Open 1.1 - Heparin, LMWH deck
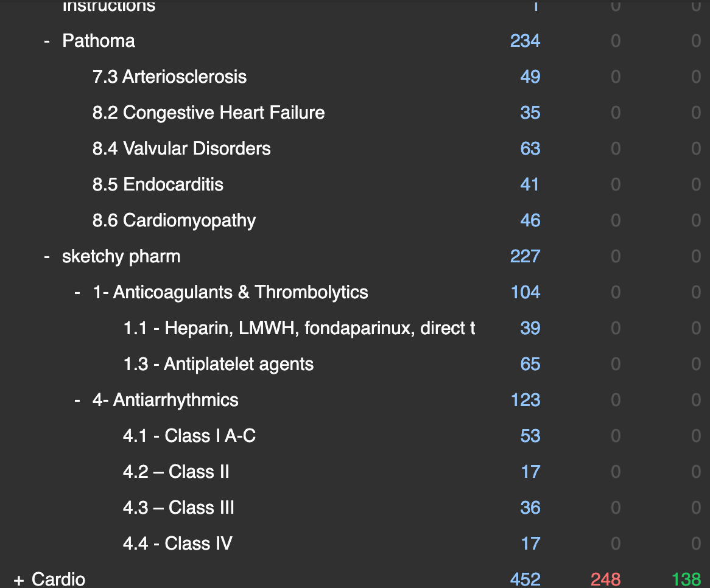 click(x=298, y=329)
